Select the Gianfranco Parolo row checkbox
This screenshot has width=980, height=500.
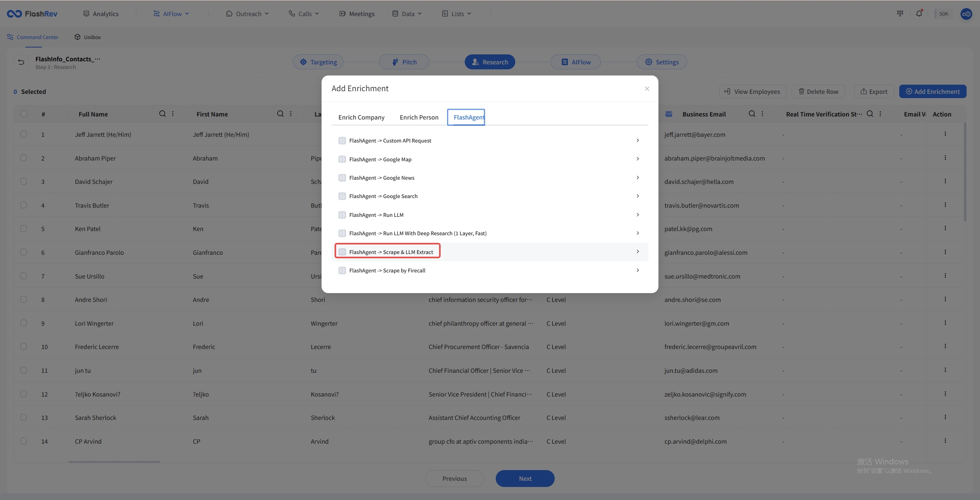pyautogui.click(x=24, y=252)
